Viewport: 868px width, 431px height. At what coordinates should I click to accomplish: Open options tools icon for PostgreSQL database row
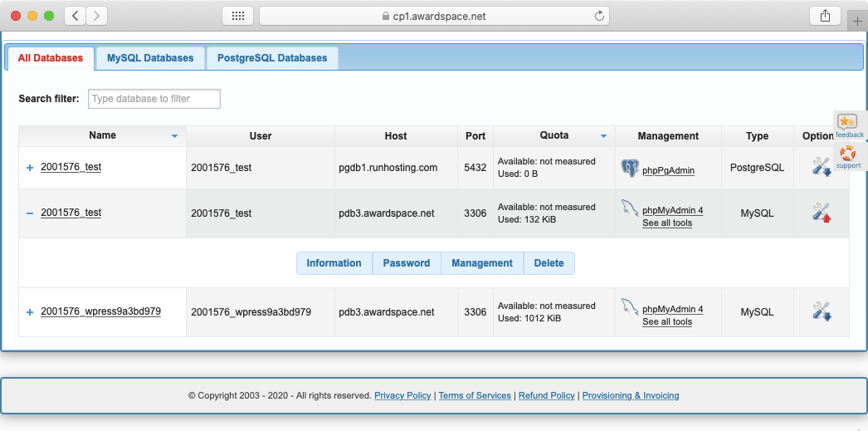[821, 167]
